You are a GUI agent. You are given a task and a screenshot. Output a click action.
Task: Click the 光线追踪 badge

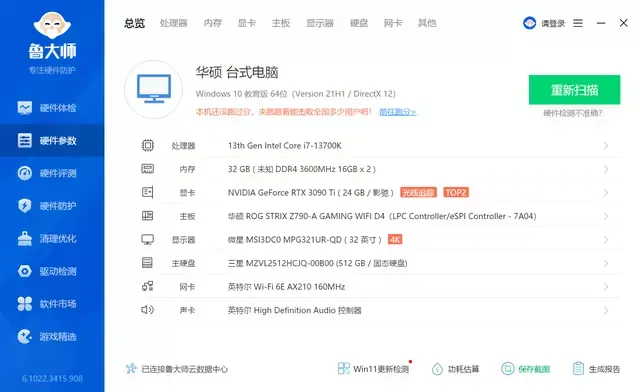(418, 192)
